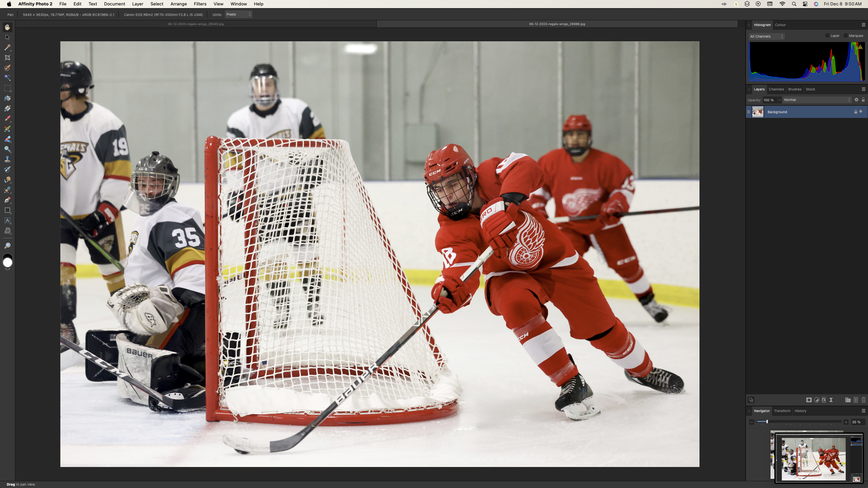Click the white primary colour swatch
Image resolution: width=868 pixels, height=488 pixels.
tap(7, 263)
